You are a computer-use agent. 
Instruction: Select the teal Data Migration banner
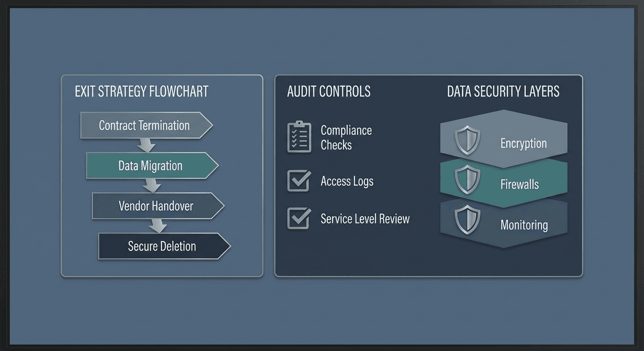click(151, 165)
